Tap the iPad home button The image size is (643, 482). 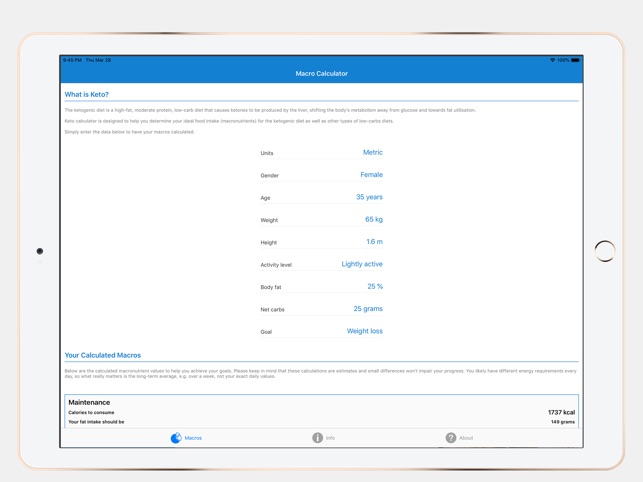[x=605, y=251]
